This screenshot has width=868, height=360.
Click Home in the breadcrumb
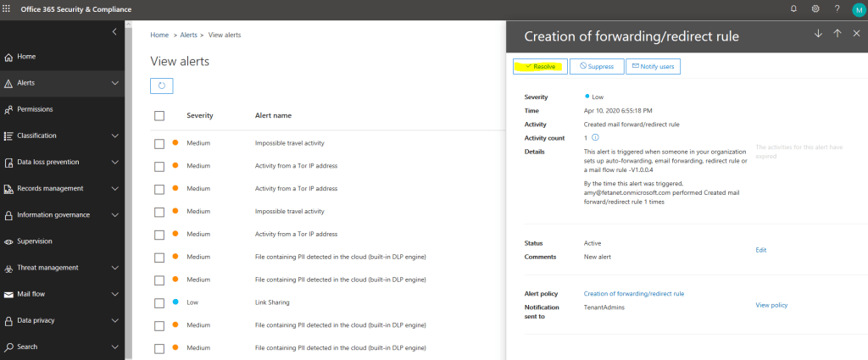pyautogui.click(x=159, y=35)
